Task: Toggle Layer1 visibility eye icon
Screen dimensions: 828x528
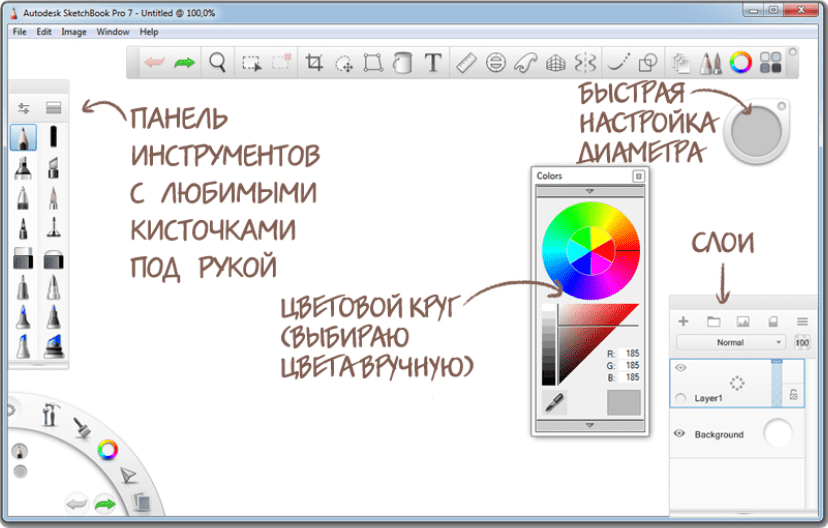Action: 681,368
